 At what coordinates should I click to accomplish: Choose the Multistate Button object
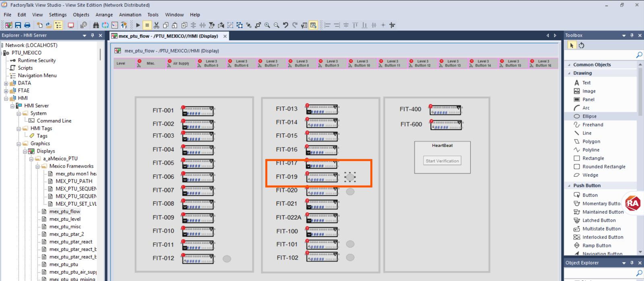click(601, 229)
